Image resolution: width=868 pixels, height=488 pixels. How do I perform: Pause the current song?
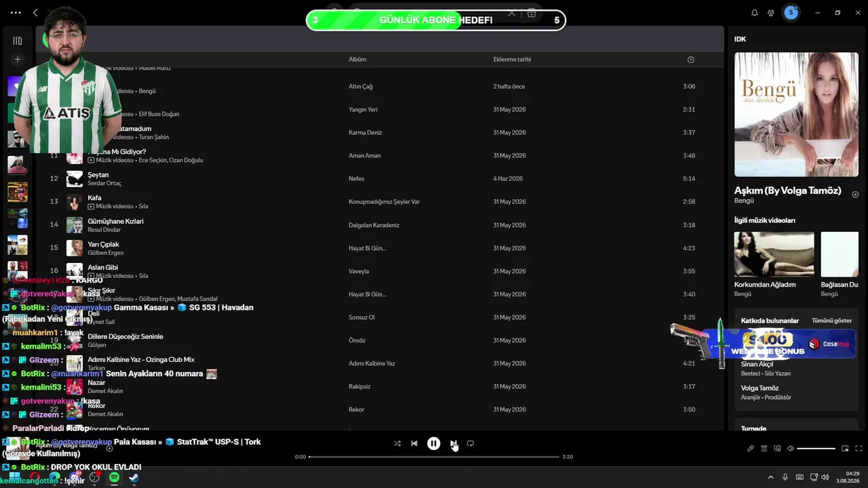click(433, 443)
